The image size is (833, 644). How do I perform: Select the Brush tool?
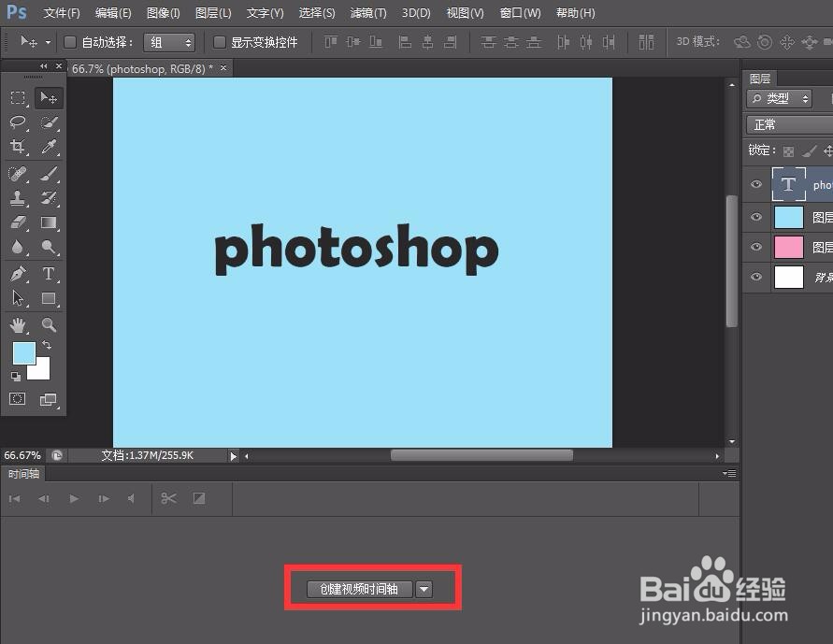click(x=49, y=174)
